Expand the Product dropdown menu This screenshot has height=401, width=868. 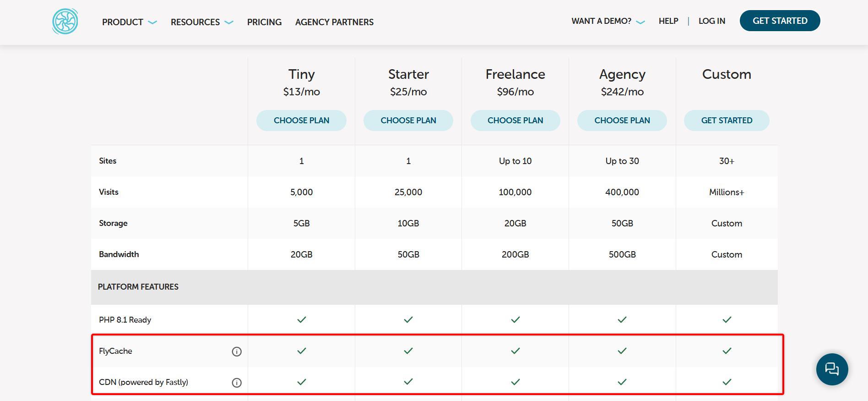(129, 22)
